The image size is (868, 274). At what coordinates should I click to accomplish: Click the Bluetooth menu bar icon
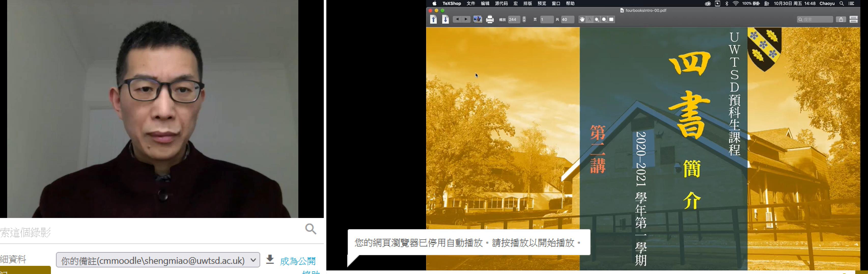pos(726,3)
